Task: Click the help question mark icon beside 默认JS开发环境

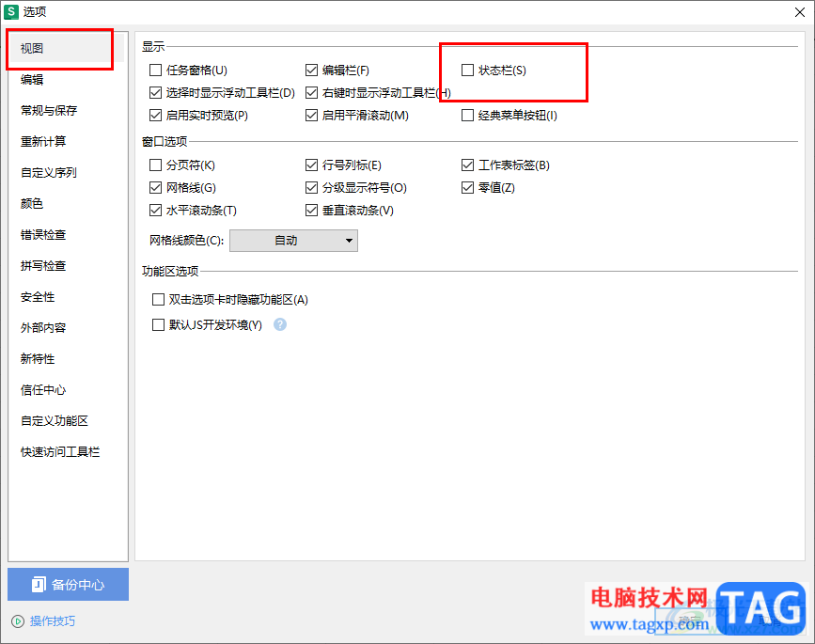Action: tap(279, 325)
